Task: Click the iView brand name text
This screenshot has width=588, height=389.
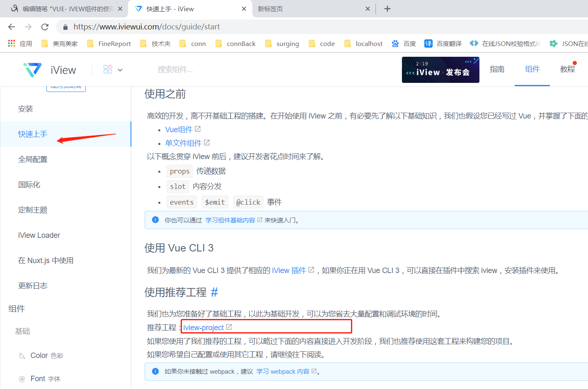Action: coord(63,70)
